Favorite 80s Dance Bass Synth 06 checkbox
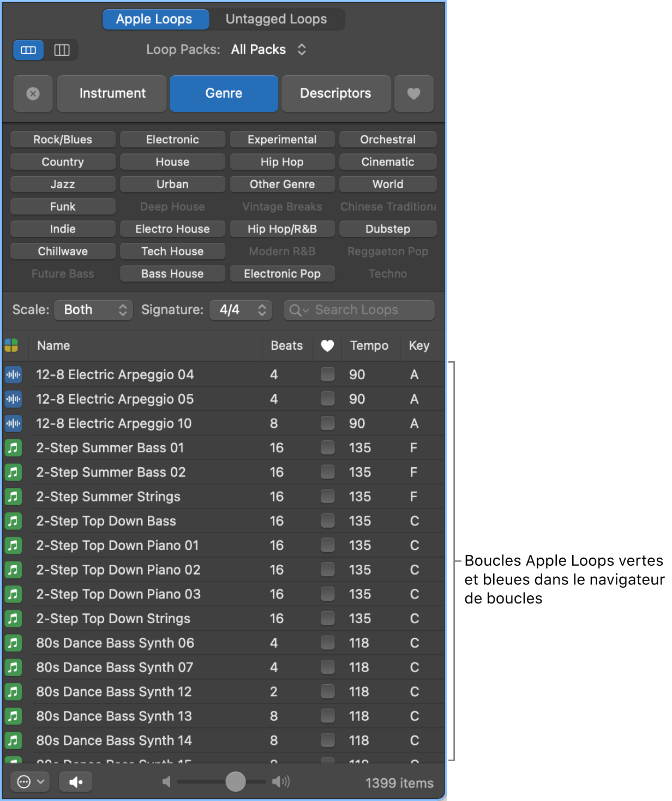This screenshot has height=801, width=672. 328,643
